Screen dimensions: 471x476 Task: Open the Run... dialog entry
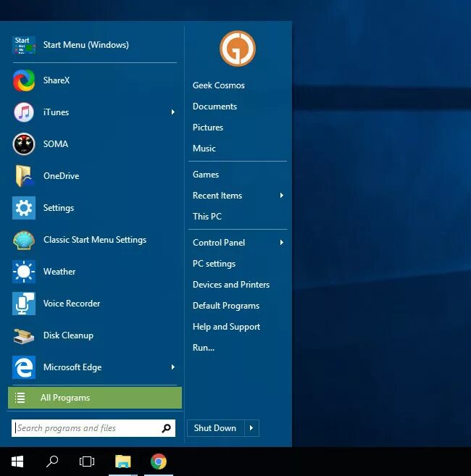coord(204,347)
